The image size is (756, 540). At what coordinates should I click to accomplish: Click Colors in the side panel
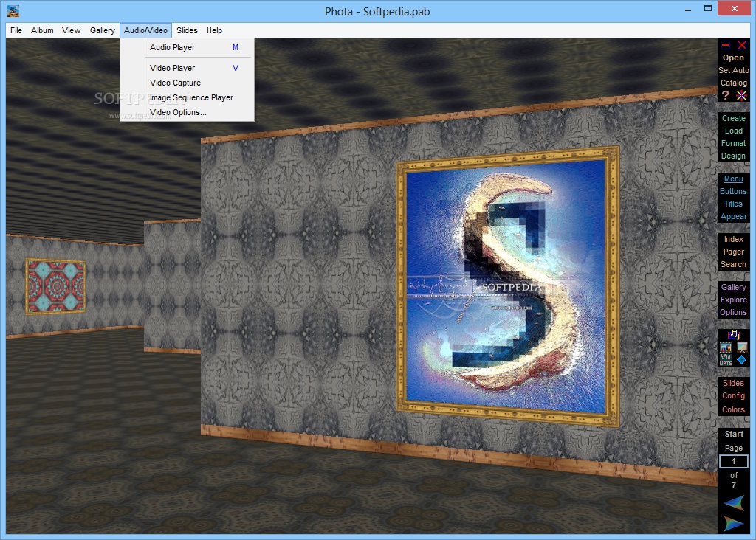click(733, 409)
